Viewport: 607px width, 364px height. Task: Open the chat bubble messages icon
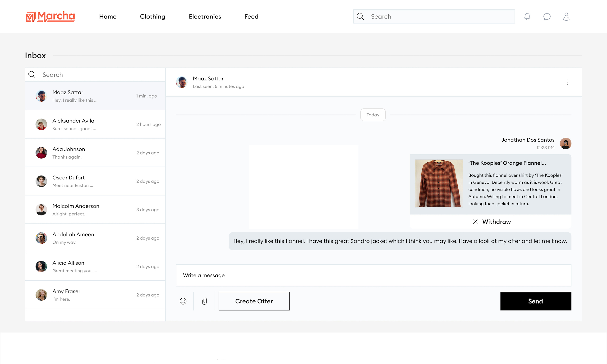pos(547,16)
